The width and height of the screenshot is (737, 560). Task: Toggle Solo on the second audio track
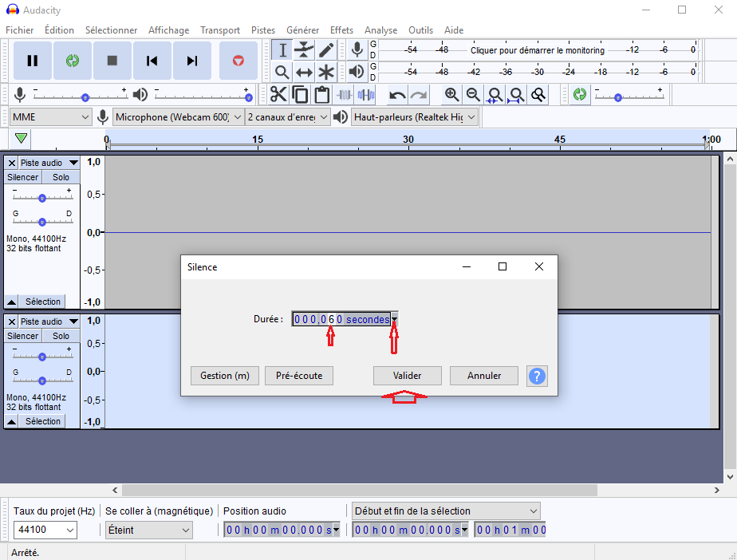61,336
